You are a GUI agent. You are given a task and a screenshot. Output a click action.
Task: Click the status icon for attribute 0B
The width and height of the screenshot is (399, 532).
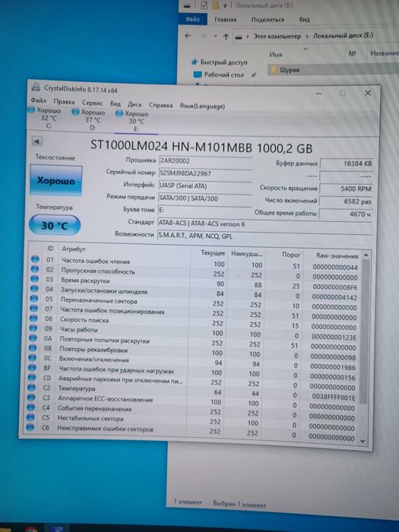[x=32, y=348]
